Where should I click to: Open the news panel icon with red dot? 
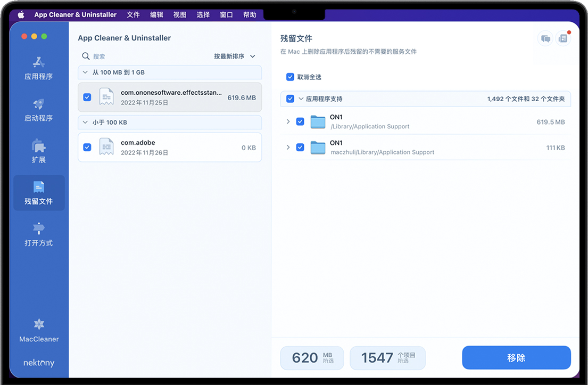[563, 38]
